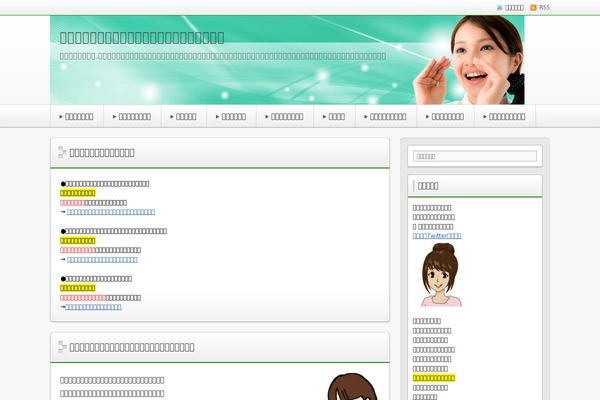Open the first navigation menu item
Viewport: 600px width, 400px height.
pyautogui.click(x=77, y=116)
